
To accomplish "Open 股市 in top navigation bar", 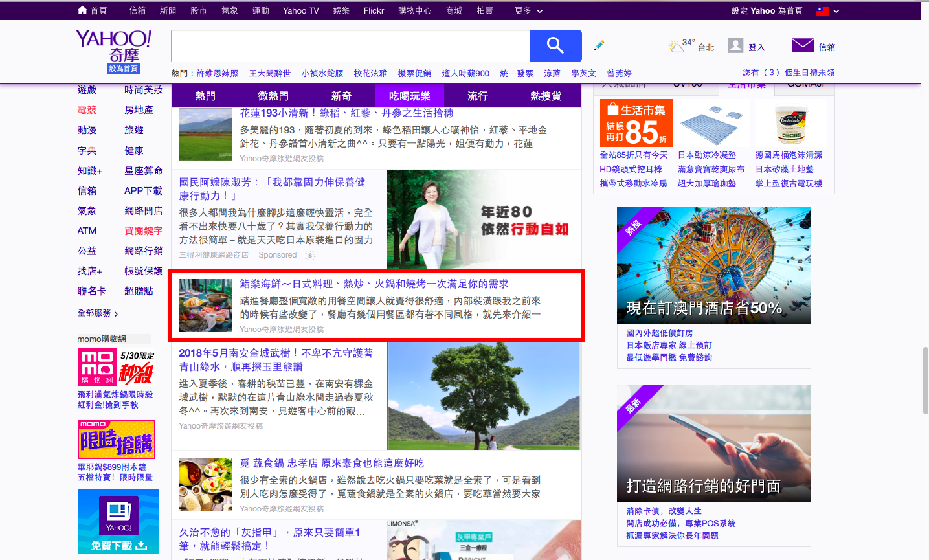I will [x=199, y=11].
